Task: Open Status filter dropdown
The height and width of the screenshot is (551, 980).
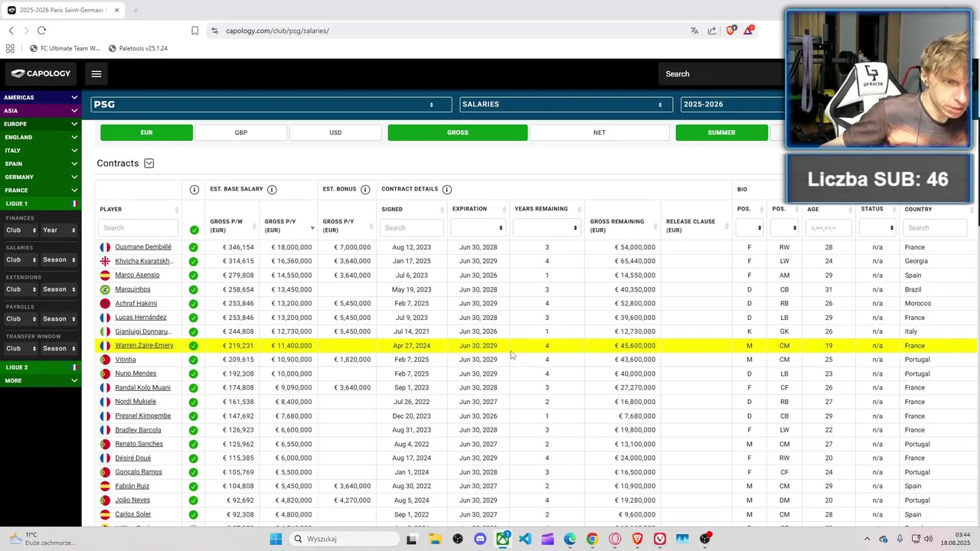Action: (x=877, y=227)
